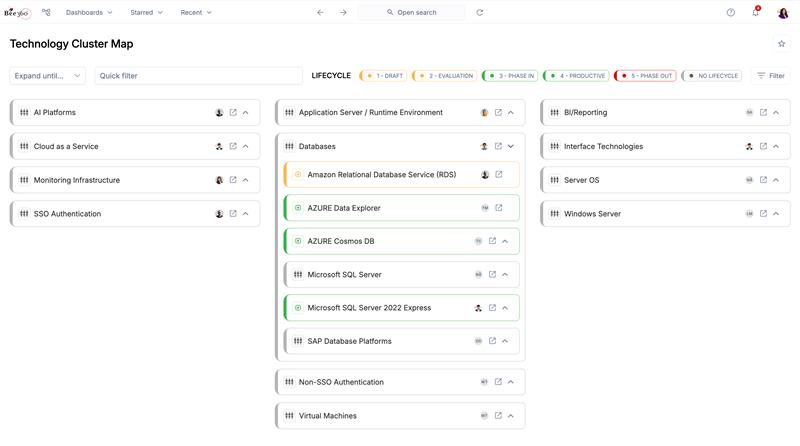Open AI Platforms in external link icon
This screenshot has height=446, width=800.
[233, 113]
